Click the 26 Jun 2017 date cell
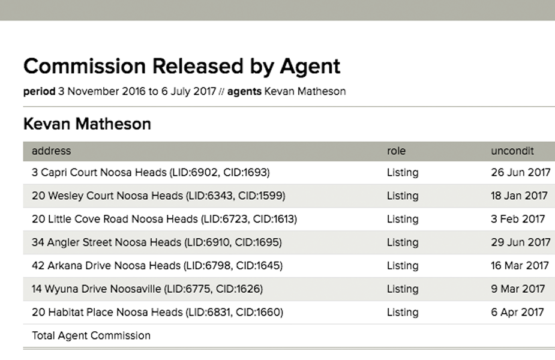 pos(521,172)
